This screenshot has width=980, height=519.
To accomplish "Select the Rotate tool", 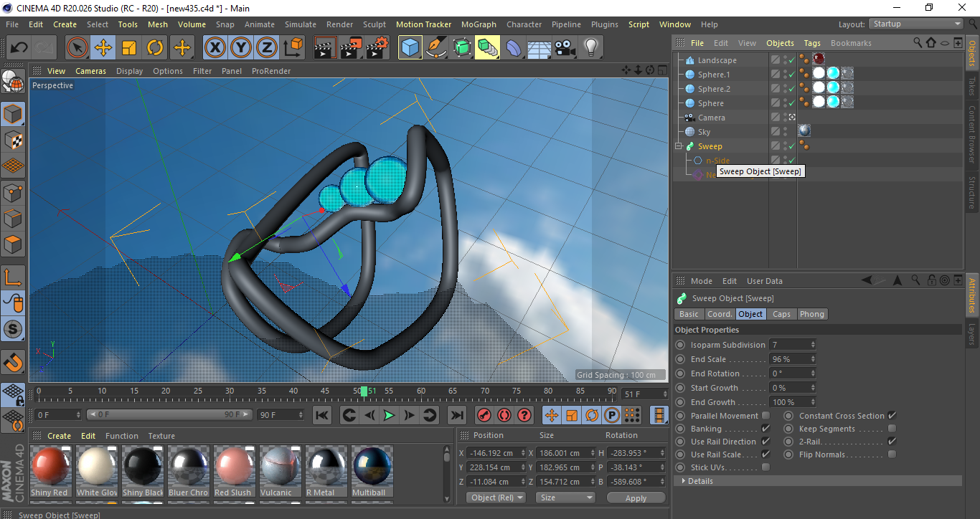I will [x=156, y=47].
